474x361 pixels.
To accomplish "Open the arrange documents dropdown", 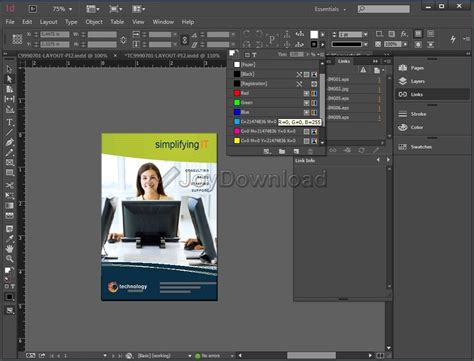I will pyautogui.click(x=138, y=9).
